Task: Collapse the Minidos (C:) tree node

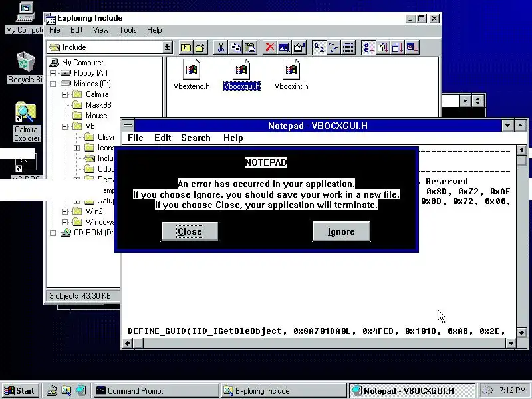Action: [53, 84]
